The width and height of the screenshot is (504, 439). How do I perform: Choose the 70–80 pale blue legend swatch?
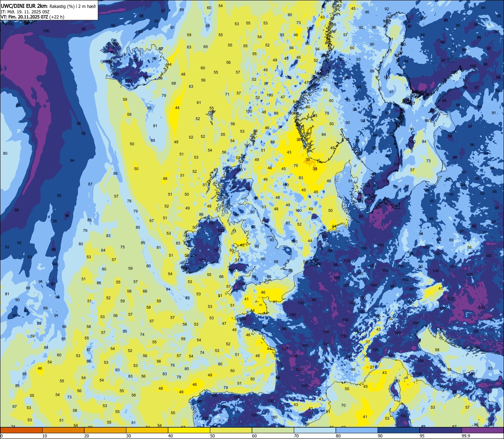(x=315, y=430)
